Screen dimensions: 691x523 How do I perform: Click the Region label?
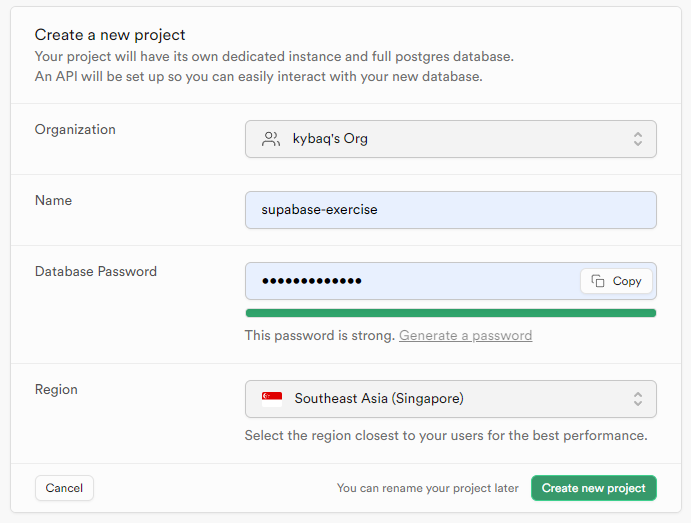pyautogui.click(x=56, y=389)
